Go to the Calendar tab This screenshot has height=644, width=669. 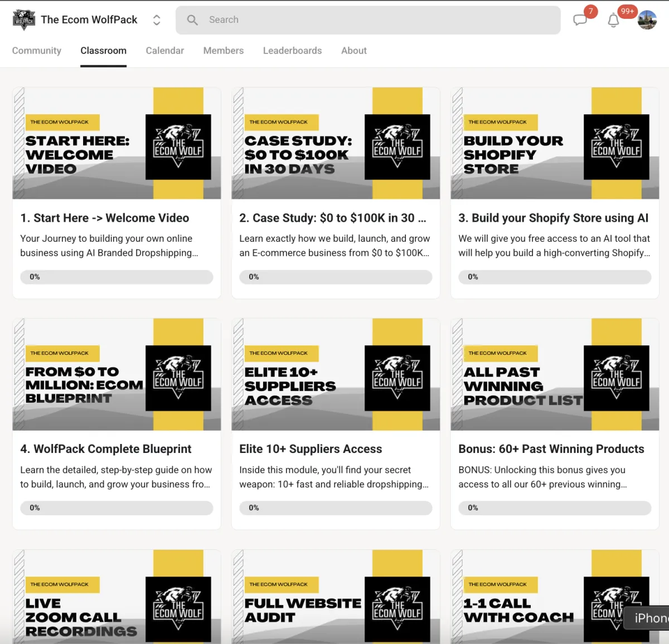click(x=165, y=51)
